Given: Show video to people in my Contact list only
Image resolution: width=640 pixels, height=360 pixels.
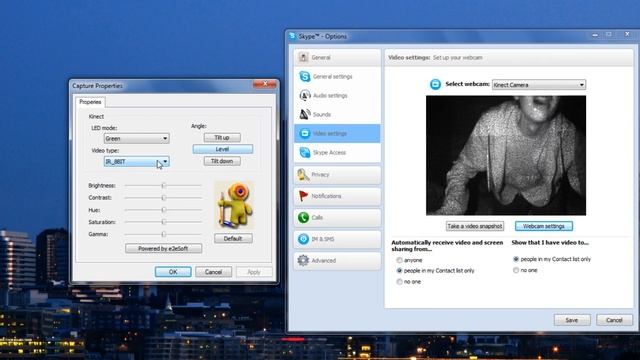Looking at the screenshot, I should click(516, 259).
